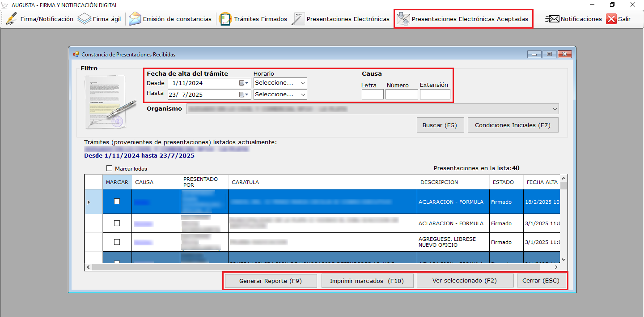Enable the Marcar todas checkbox
644x317 pixels.
tap(110, 168)
